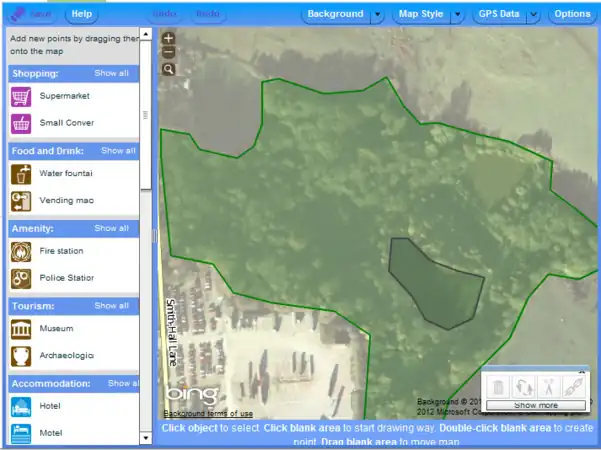Pick the Fire station icon
Screen dimensions: 601x450
click(21, 251)
